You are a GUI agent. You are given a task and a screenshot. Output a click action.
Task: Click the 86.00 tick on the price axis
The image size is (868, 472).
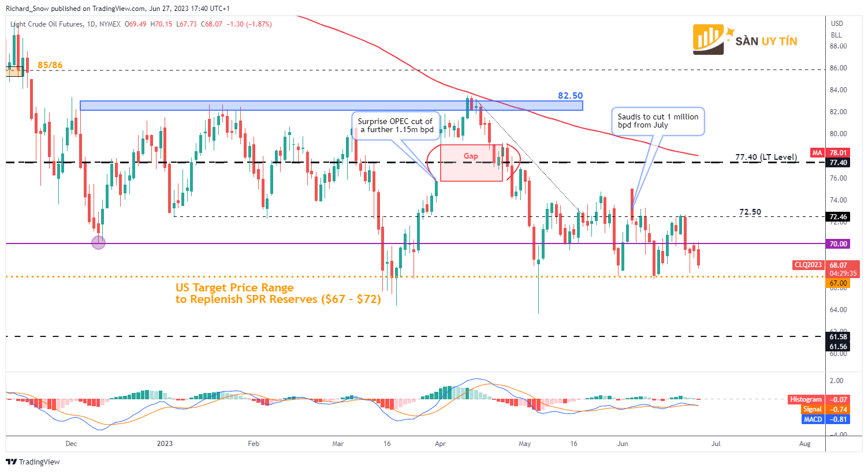[x=839, y=68]
